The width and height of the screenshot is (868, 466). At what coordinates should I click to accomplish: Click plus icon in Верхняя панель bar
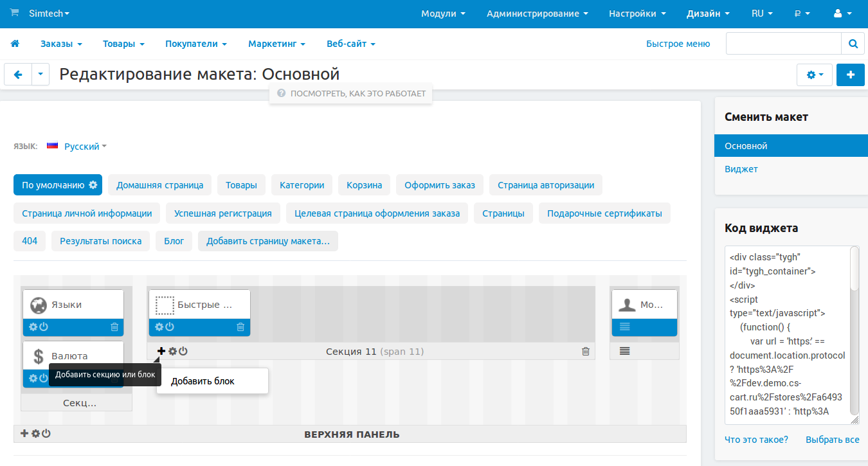pyautogui.click(x=24, y=433)
